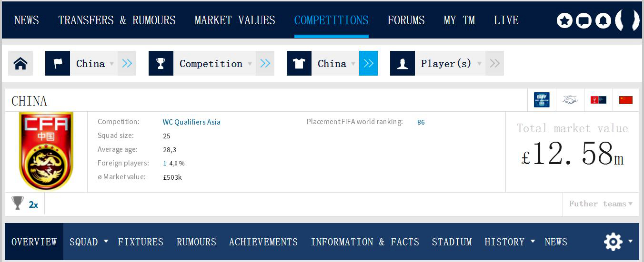Click the trophy icon beside Competition
This screenshot has width=644, height=262.
[161, 63]
